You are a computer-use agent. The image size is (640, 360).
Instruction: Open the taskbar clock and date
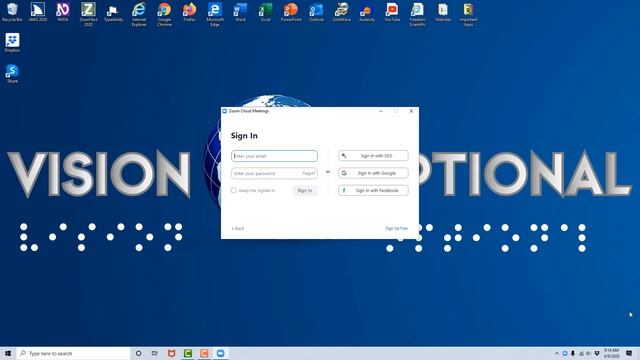pos(611,353)
